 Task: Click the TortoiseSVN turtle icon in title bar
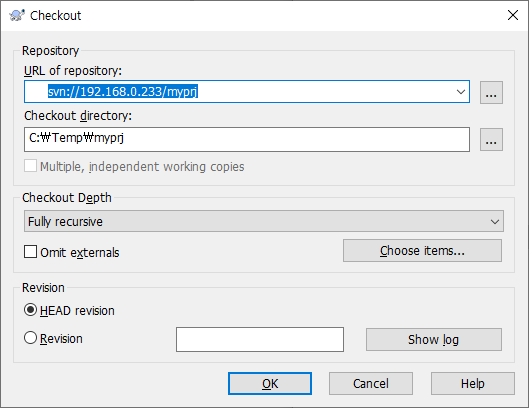point(17,16)
